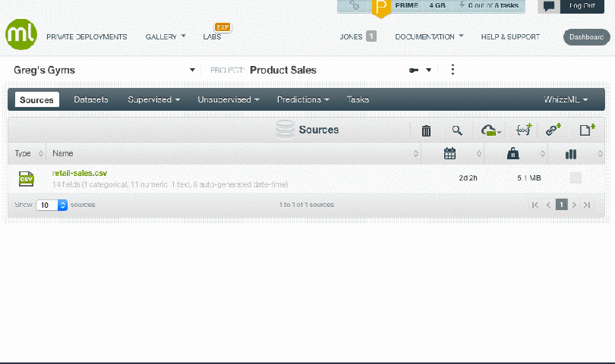Expand the Unsupervised dropdown menu

pos(229,99)
